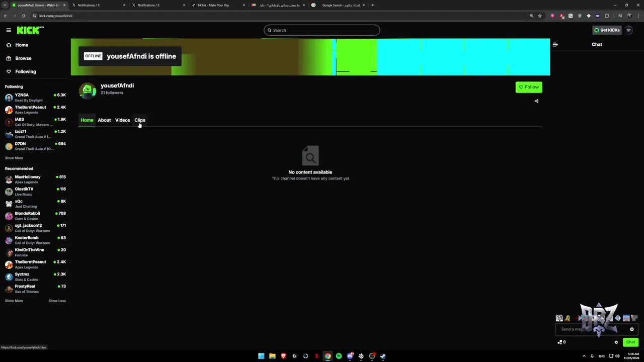644x362 pixels.
Task: Open chat settings gear icon
Action: pos(616,342)
